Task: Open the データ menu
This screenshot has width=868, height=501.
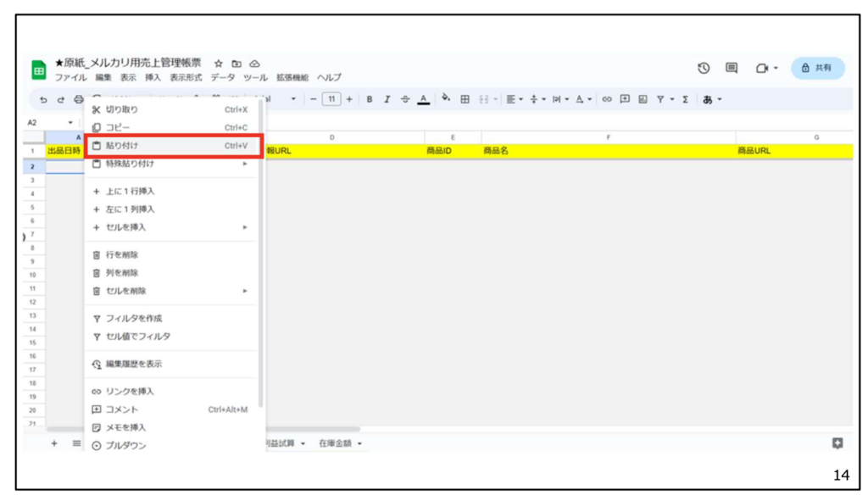Action: pos(222,77)
